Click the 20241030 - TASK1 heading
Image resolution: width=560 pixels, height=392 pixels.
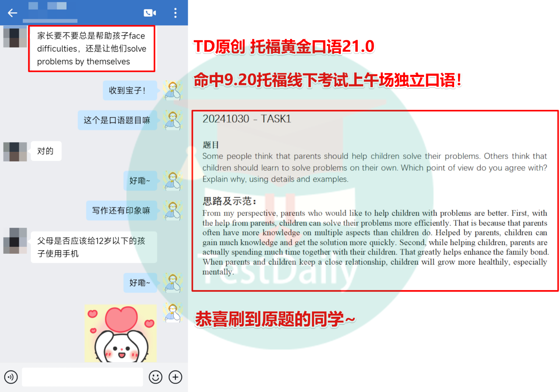(x=246, y=119)
